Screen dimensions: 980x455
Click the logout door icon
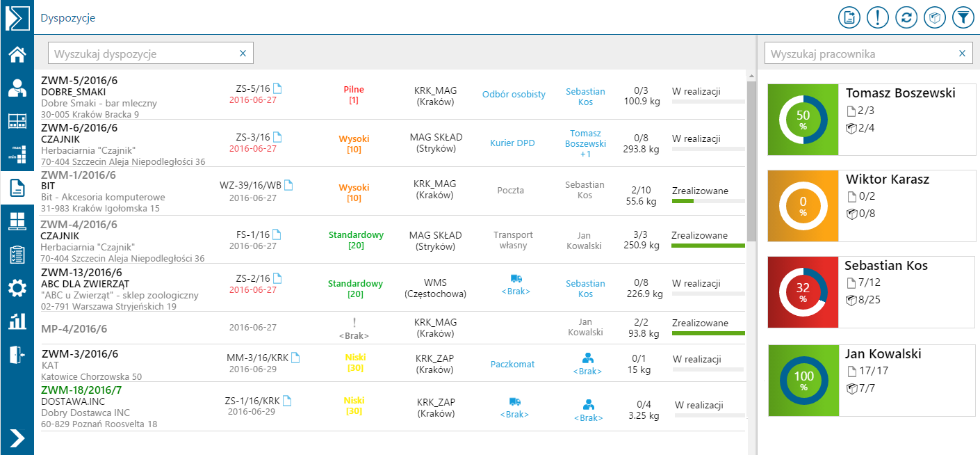point(17,354)
